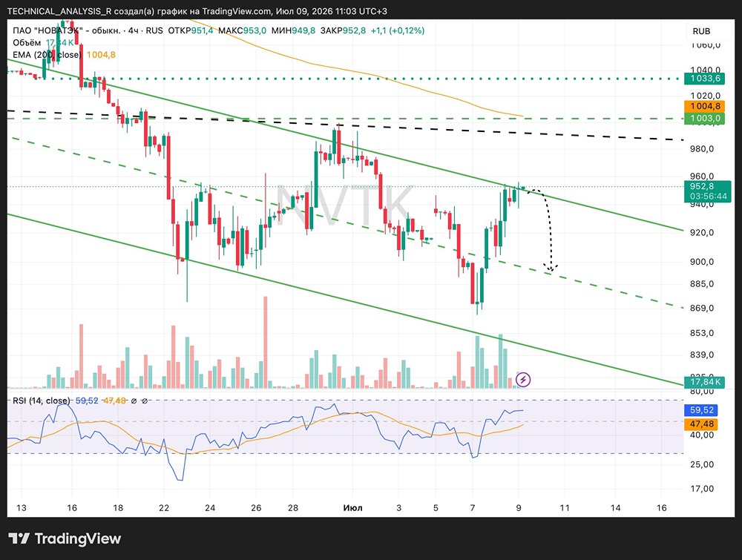Click the first RSI null symbol
Image resolution: width=742 pixels, height=560 pixels.
134,401
